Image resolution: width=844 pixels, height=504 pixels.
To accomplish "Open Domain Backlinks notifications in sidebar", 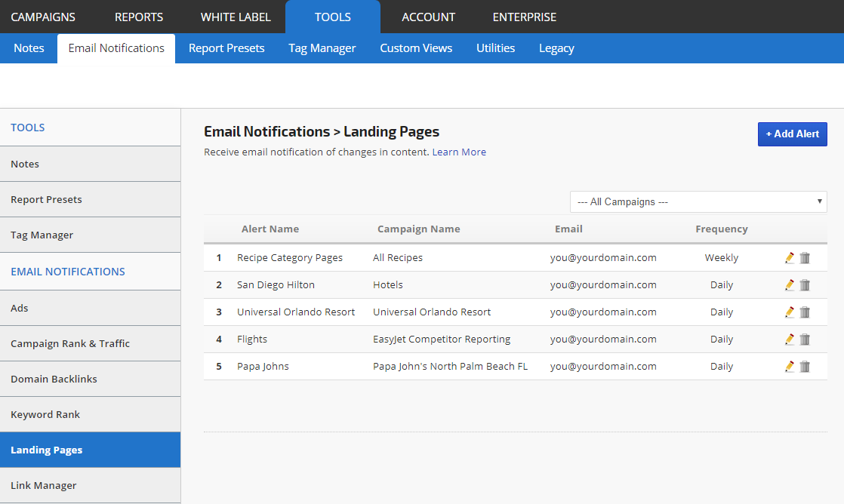I will click(x=54, y=379).
